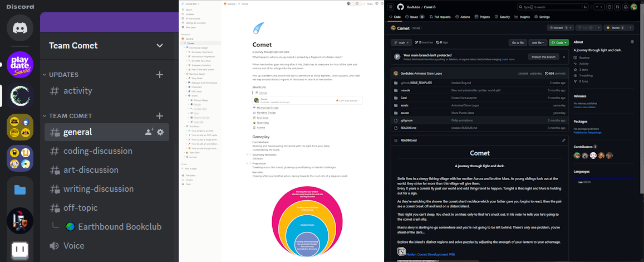Viewport: 644px width, 262px height.
Task: Click the GitHub Octocat logo
Action: point(400,7)
